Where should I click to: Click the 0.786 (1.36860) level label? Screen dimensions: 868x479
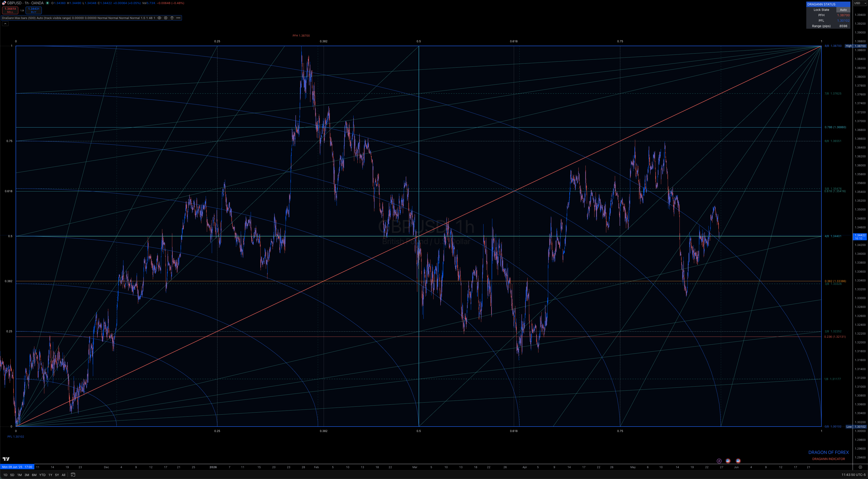(835, 127)
